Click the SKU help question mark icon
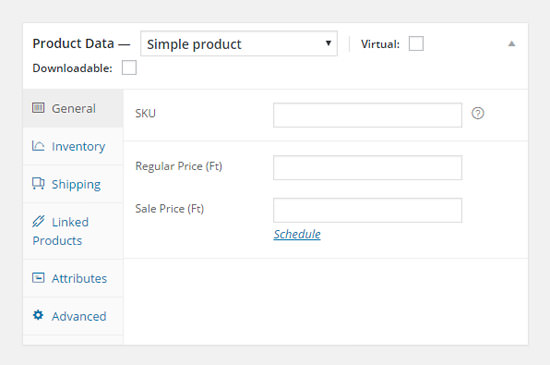 point(478,113)
